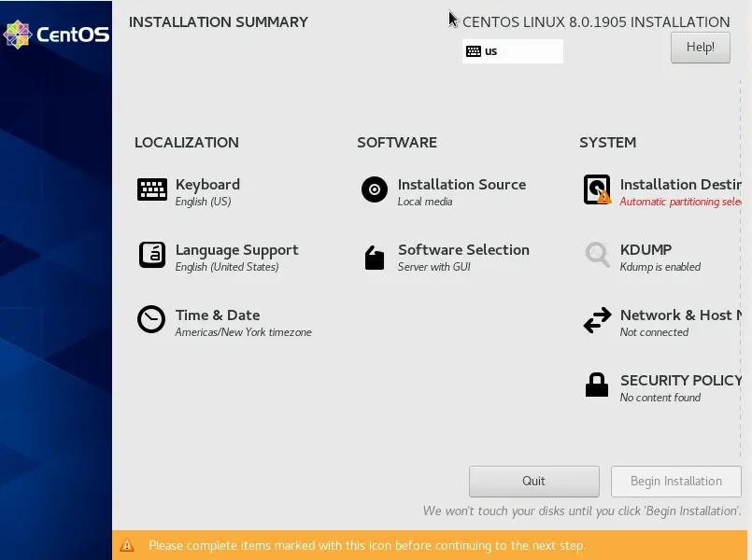Click 'Americas/New York timezone' text
The height and width of the screenshot is (560, 752).
pos(243,332)
